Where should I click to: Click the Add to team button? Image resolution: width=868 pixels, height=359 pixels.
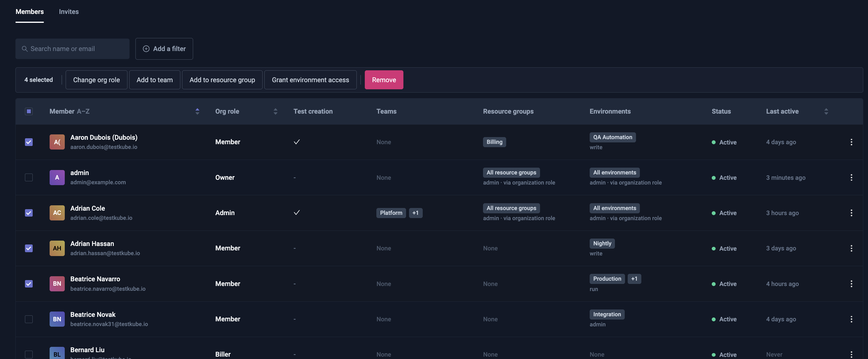(x=155, y=80)
